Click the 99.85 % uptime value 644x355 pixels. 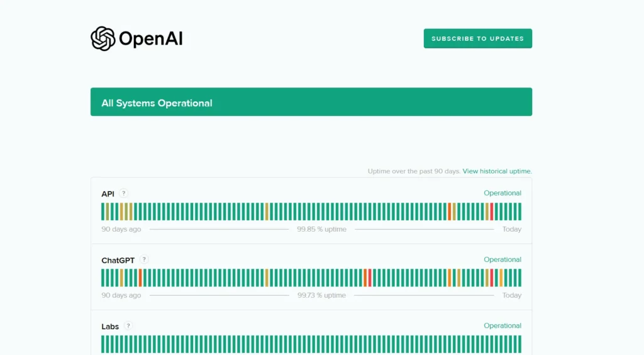(321, 229)
